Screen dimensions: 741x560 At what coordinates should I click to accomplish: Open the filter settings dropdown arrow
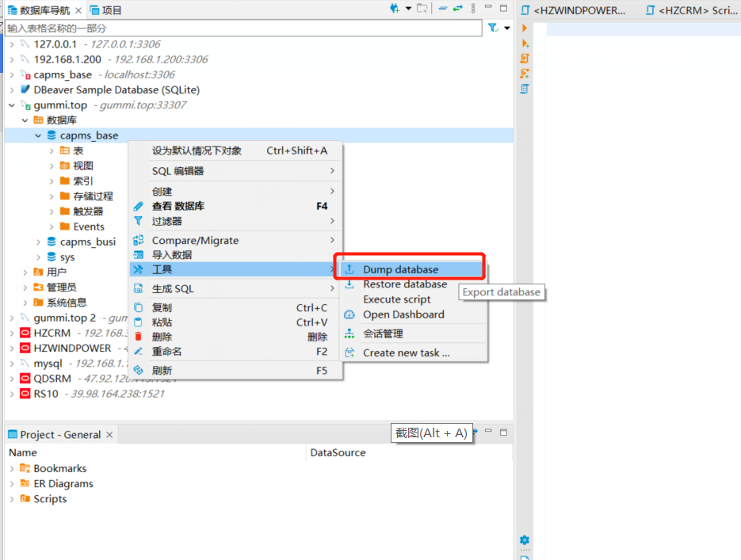(x=507, y=29)
